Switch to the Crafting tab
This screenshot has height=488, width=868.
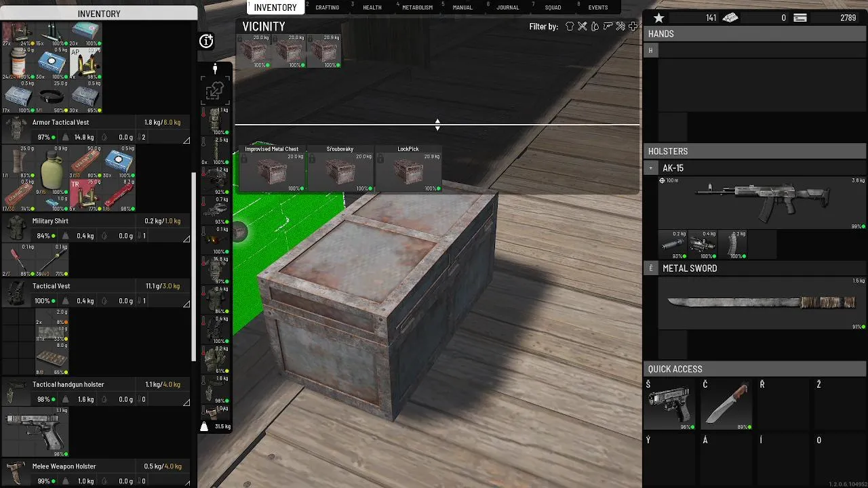pyautogui.click(x=327, y=7)
